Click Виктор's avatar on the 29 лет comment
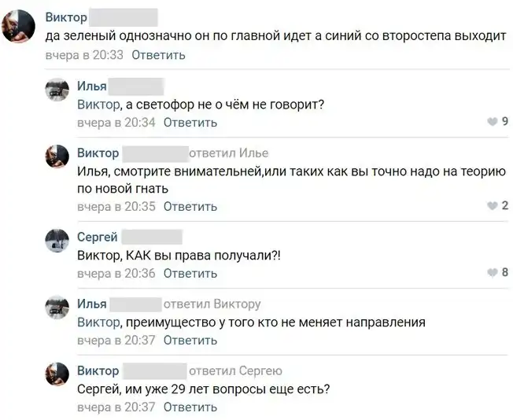This screenshot has width=513, height=420. pyautogui.click(x=57, y=375)
